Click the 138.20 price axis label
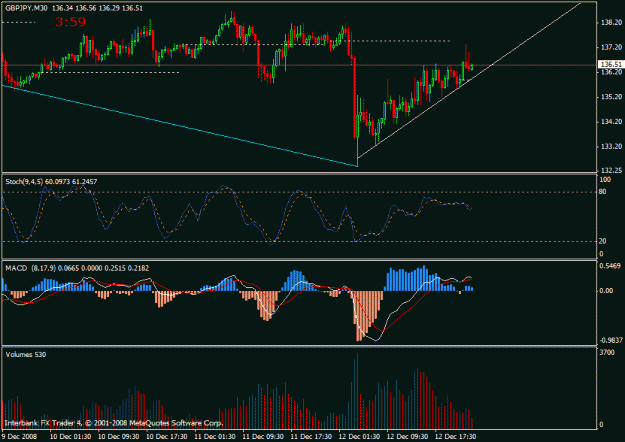This screenshot has height=442, width=625. tap(611, 23)
